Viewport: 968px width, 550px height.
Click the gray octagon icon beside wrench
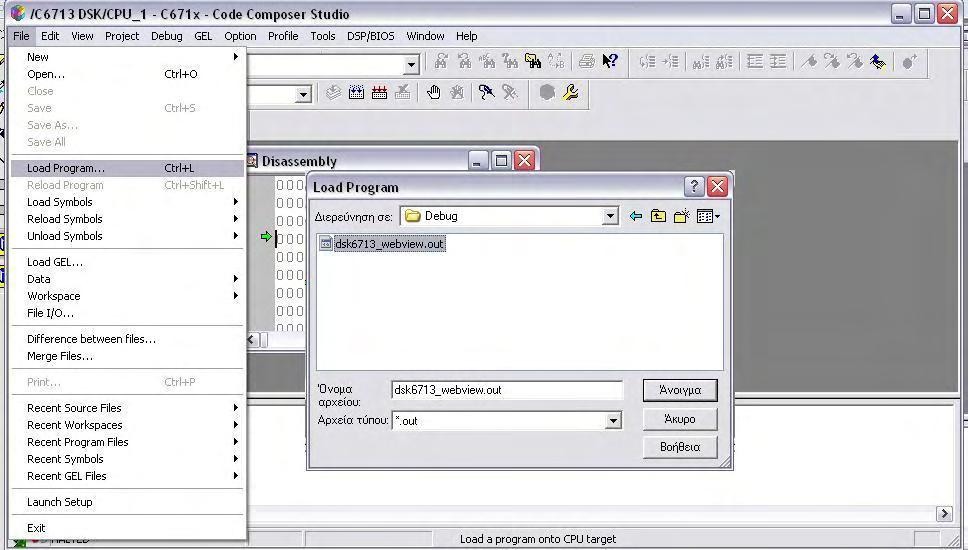coord(547,93)
